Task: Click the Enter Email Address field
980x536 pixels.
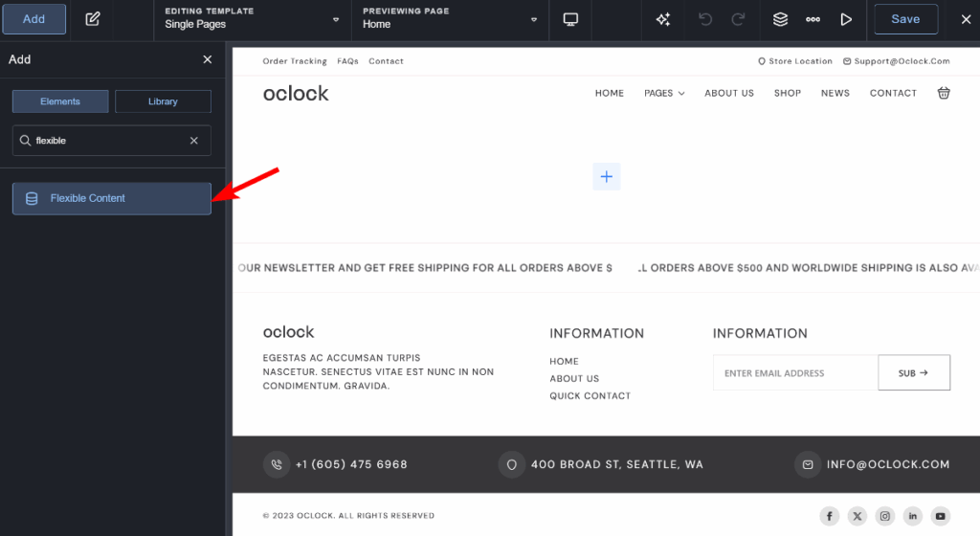Action: 794,373
